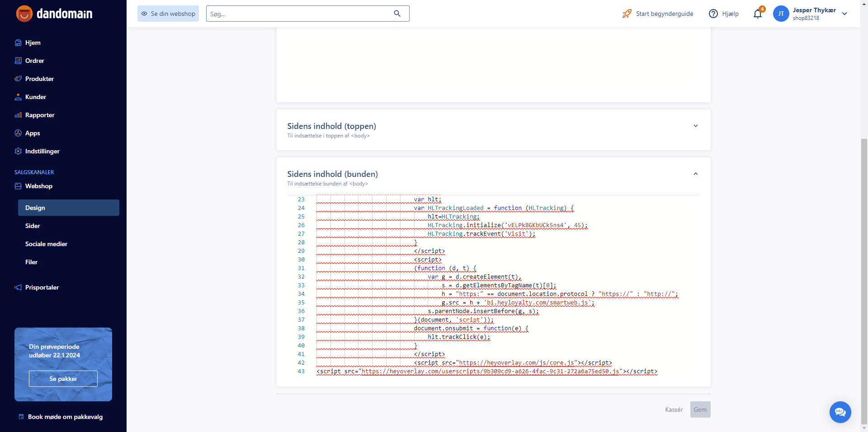
Task: Click the Book møde om pakkevalg link
Action: pyautogui.click(x=65, y=417)
